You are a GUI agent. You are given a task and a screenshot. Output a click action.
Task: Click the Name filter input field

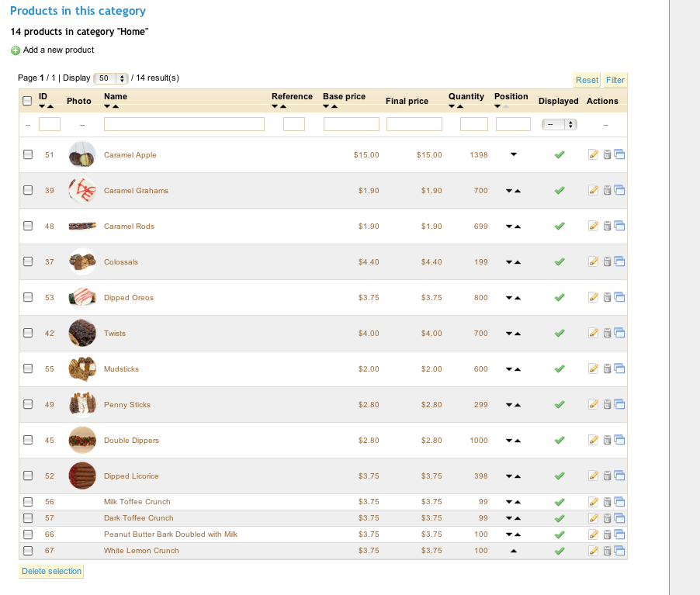pyautogui.click(x=184, y=124)
